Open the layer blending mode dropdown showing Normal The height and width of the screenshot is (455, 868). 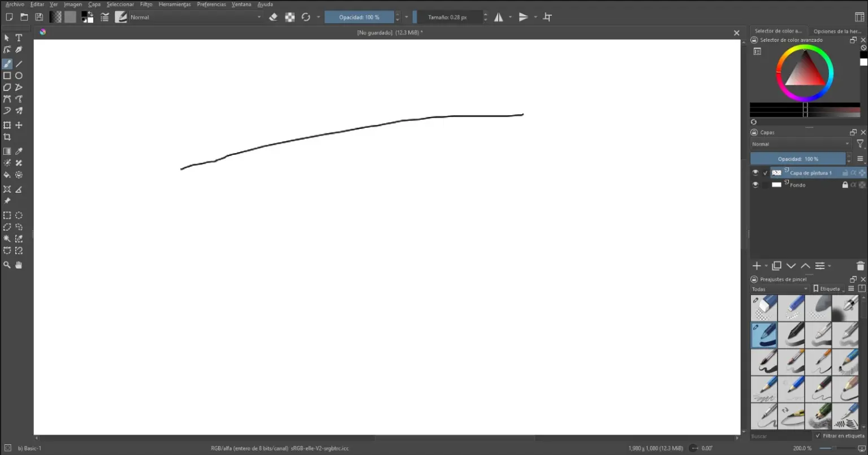[x=799, y=144]
